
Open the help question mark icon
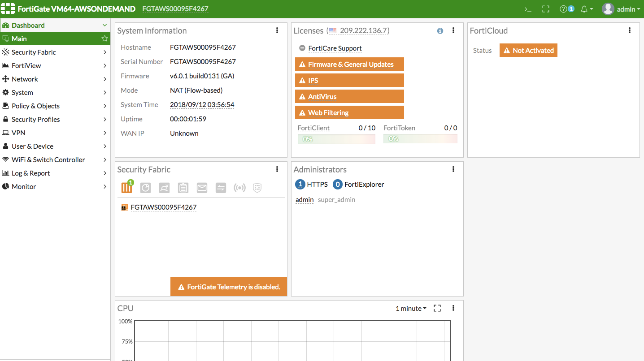(x=563, y=9)
